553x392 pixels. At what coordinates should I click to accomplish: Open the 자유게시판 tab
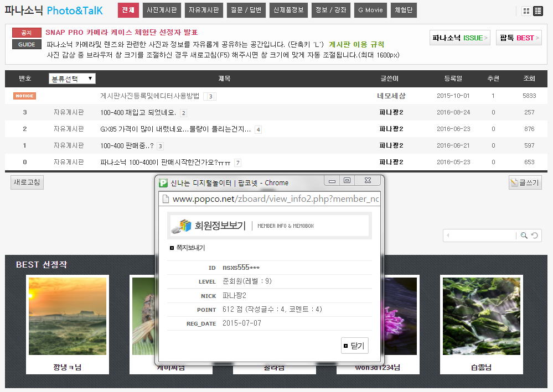coord(204,10)
